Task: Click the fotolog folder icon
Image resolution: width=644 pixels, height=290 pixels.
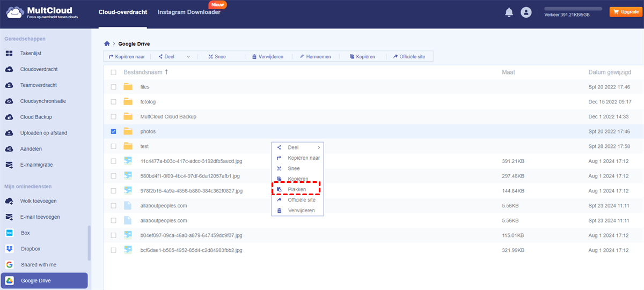Action: tap(128, 101)
